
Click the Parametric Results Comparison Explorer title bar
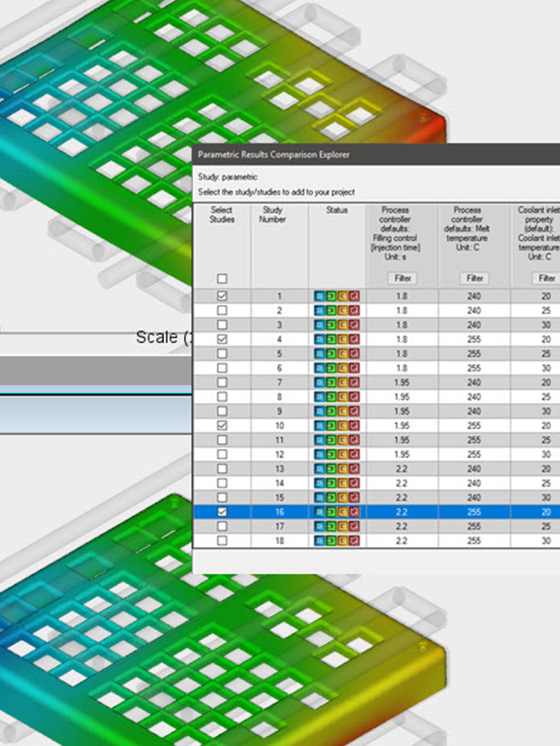(376, 155)
